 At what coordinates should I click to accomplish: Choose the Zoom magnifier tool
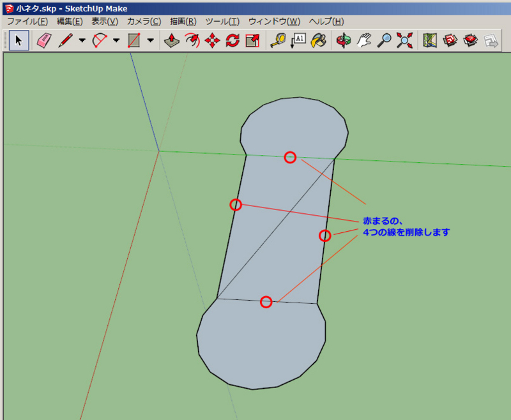pos(385,40)
